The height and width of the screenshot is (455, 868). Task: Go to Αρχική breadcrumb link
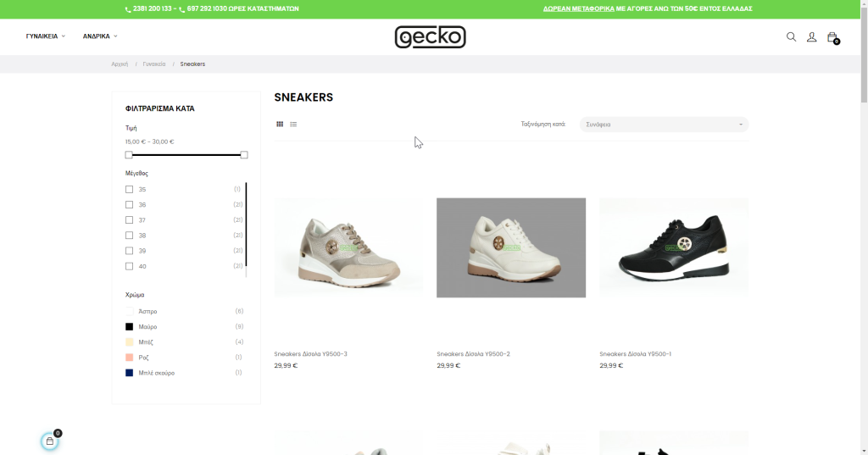[x=120, y=64]
